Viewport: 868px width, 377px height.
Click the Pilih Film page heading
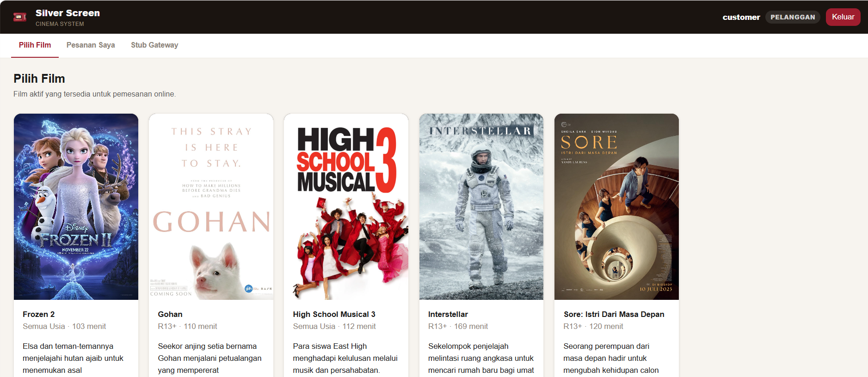click(x=39, y=79)
